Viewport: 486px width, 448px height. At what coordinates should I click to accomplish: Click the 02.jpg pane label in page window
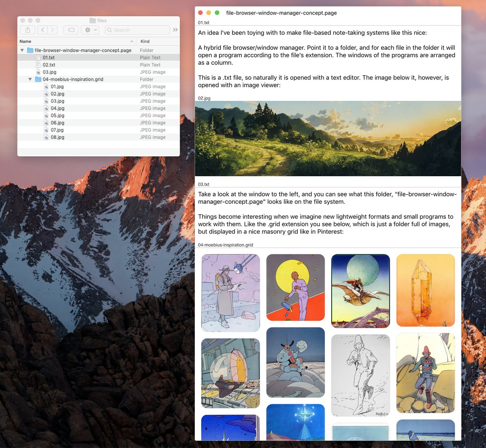pyautogui.click(x=204, y=98)
